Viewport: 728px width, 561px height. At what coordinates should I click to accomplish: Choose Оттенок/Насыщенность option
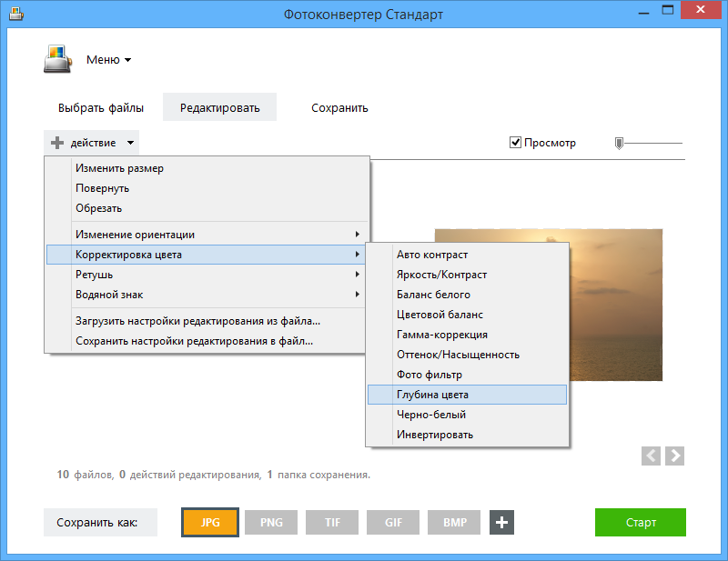[467, 354]
